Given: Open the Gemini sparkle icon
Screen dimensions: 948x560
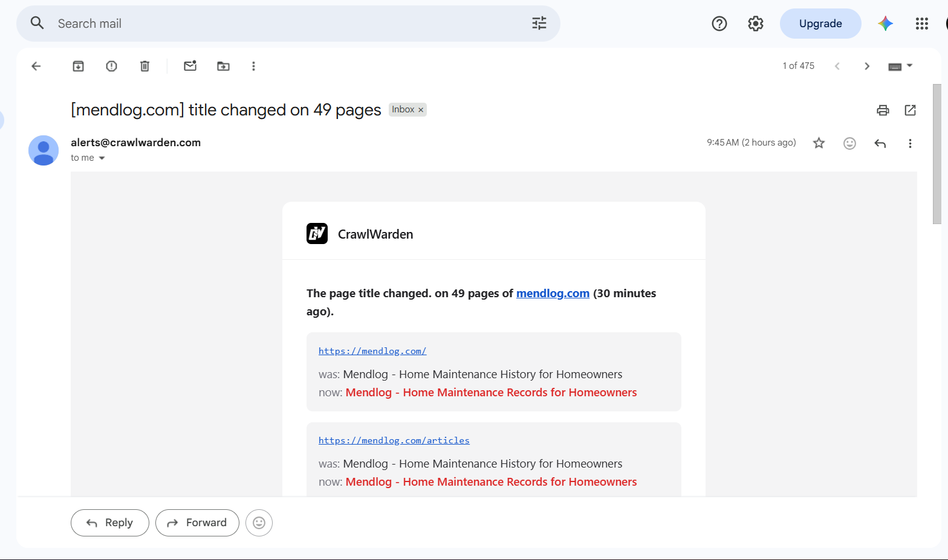Looking at the screenshot, I should tap(886, 24).
